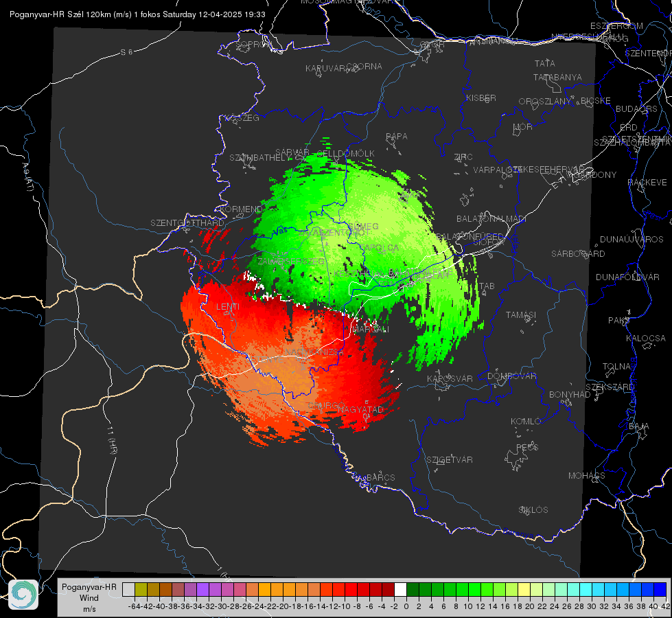Image resolution: width=672 pixels, height=618 pixels.
Task: Click the NAGYATAD label
Action: [360, 409]
